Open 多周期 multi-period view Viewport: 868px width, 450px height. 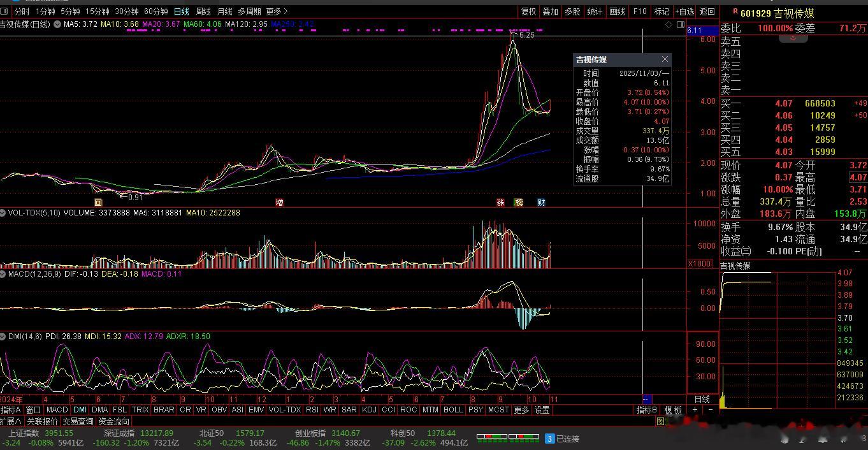249,11
